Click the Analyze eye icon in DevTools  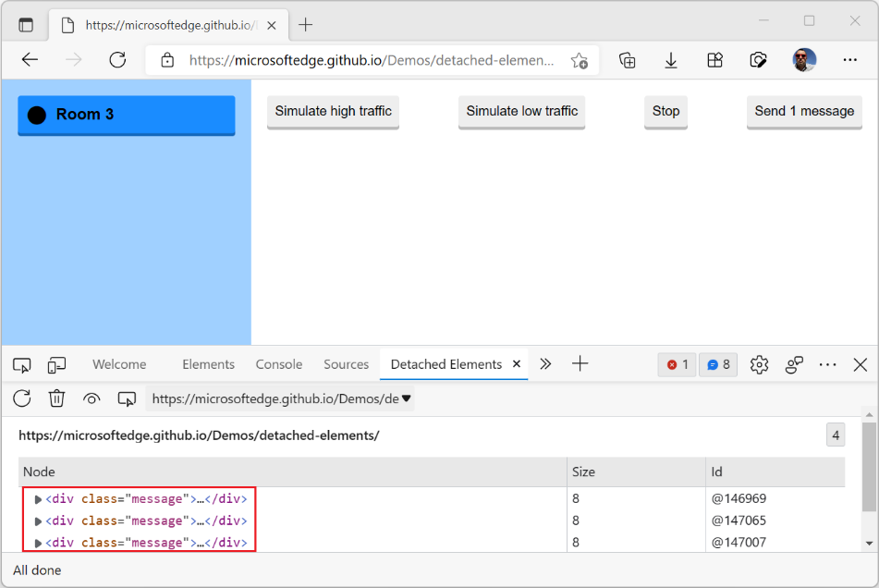coord(92,398)
